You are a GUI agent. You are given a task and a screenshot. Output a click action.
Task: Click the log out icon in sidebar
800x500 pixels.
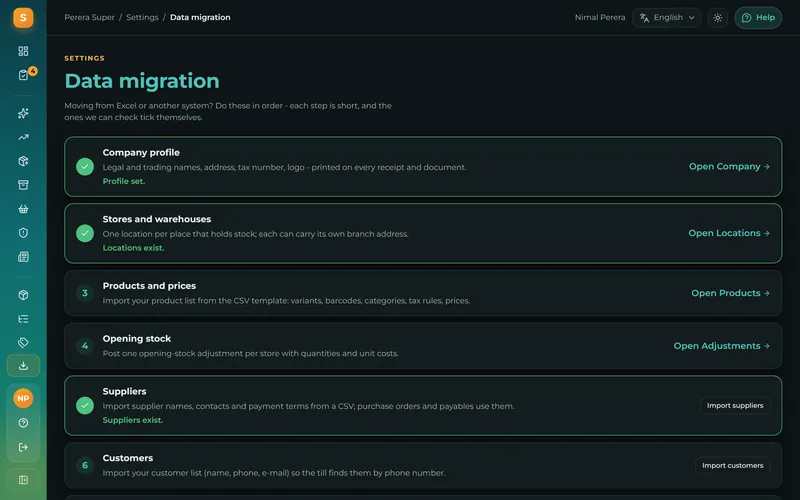23,447
